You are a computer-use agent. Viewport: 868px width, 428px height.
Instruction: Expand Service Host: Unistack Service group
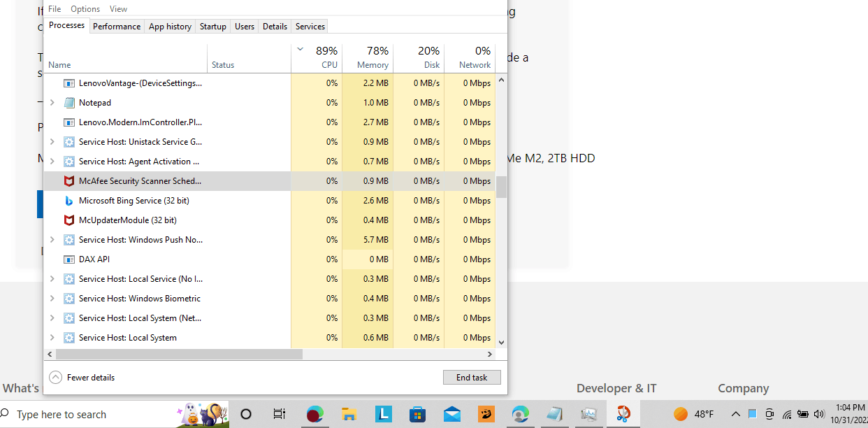(52, 142)
